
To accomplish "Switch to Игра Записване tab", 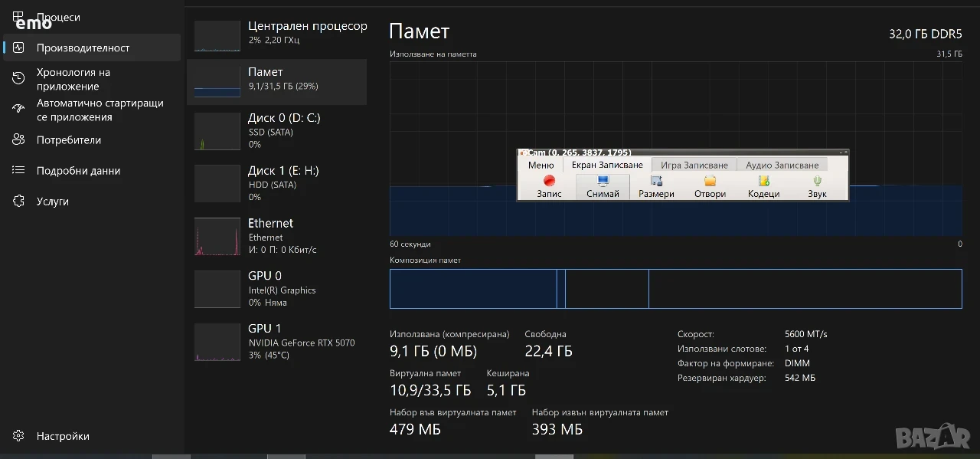I will [x=694, y=165].
